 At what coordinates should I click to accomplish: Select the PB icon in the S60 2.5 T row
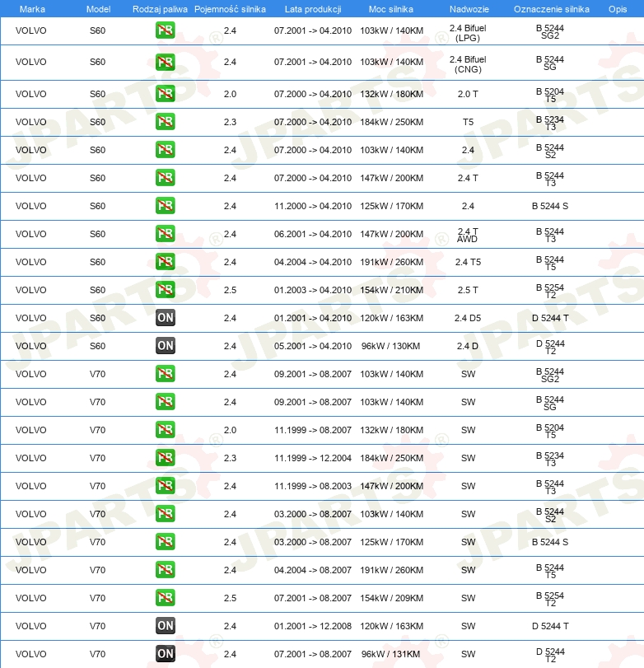click(165, 290)
